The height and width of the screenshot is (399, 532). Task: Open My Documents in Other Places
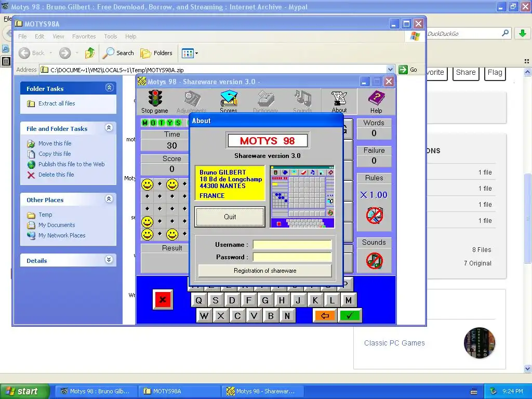click(x=57, y=225)
